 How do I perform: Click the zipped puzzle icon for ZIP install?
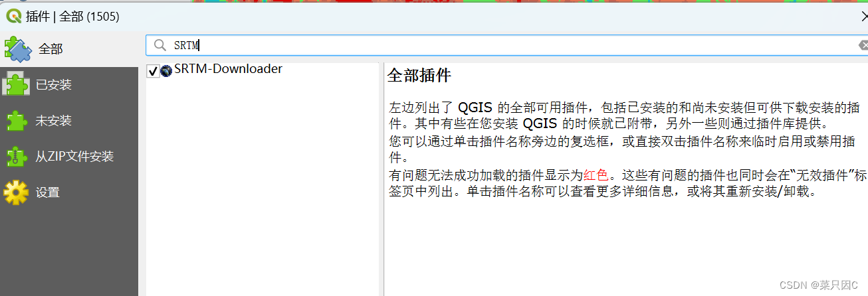coord(17,157)
